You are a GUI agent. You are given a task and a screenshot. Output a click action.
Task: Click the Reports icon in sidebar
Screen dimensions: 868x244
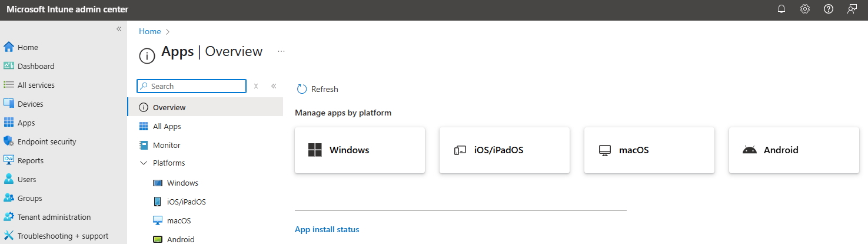coord(9,160)
